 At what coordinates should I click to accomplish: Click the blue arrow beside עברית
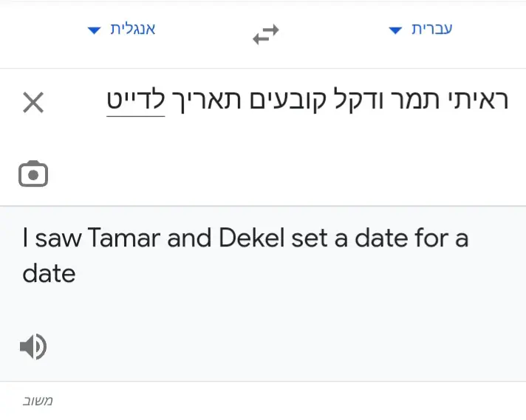(396, 30)
